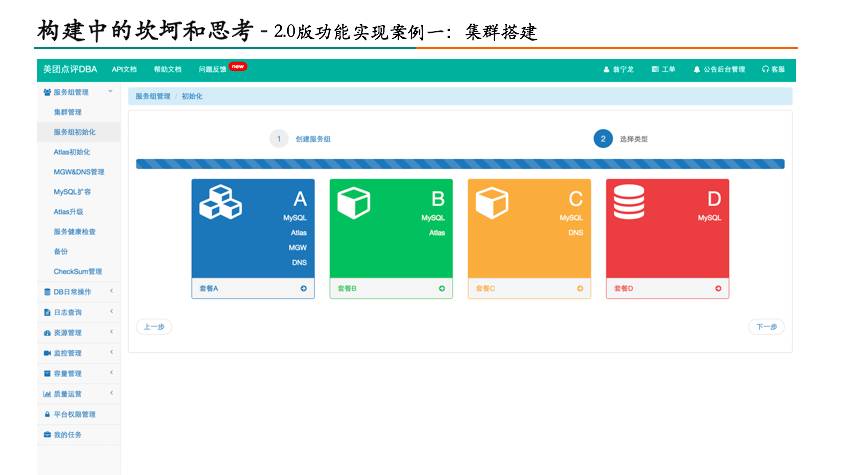Click the large letter A on the blue card
The image size is (848, 475).
300,199
